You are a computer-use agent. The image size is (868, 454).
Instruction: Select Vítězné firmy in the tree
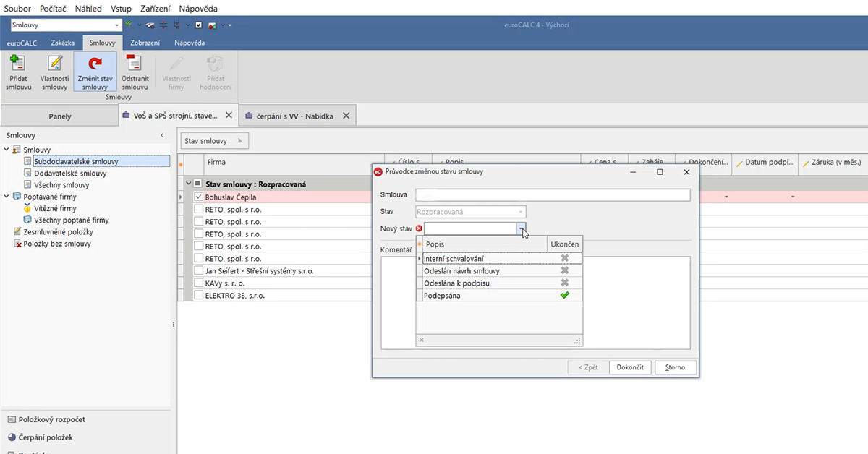(55, 208)
